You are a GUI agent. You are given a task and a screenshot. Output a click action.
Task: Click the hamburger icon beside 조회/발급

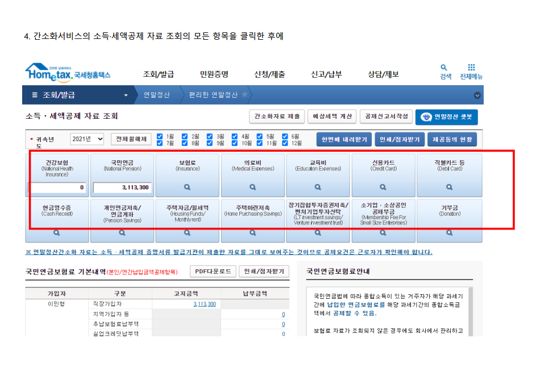[35, 95]
